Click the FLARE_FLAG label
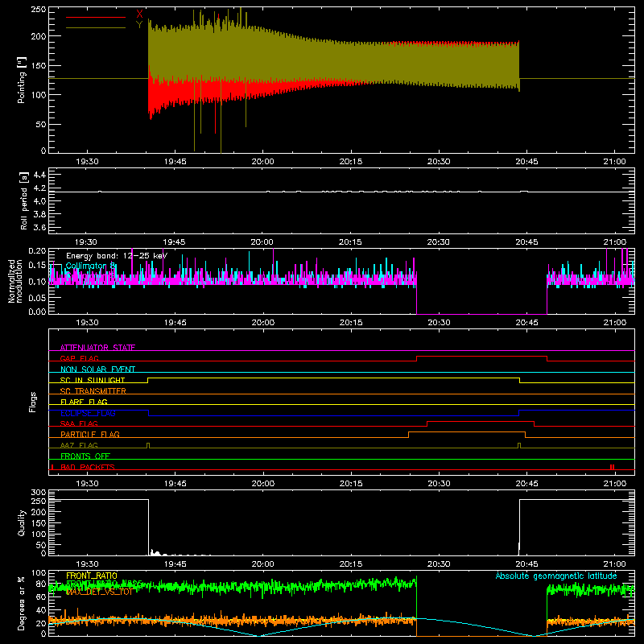 click(84, 402)
